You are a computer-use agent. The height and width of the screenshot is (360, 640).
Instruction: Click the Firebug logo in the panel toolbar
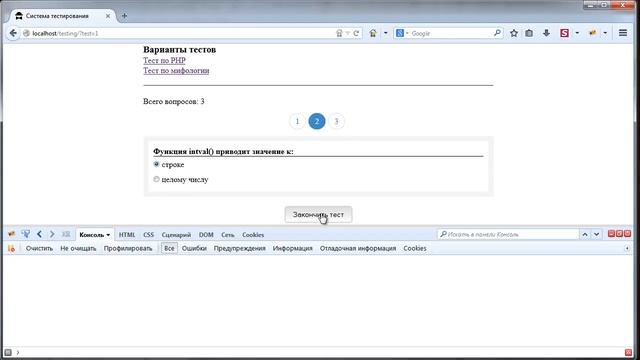pos(11,234)
